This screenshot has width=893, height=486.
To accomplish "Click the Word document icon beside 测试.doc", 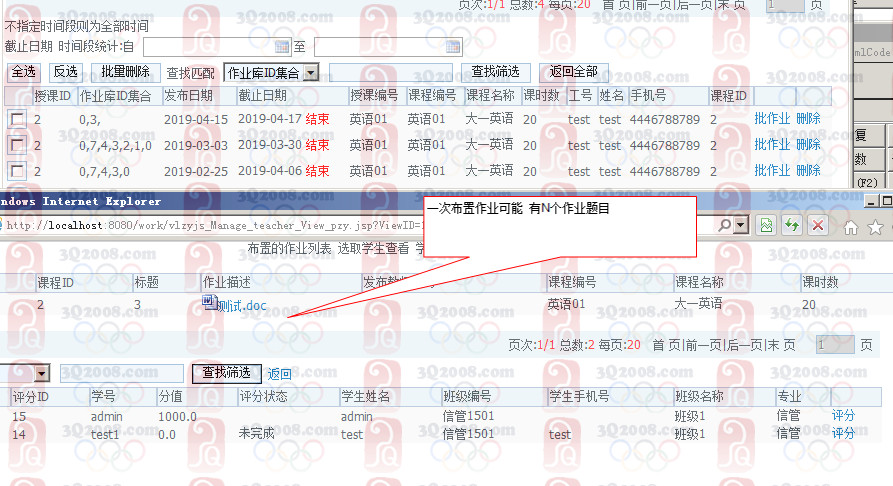I will pos(209,303).
